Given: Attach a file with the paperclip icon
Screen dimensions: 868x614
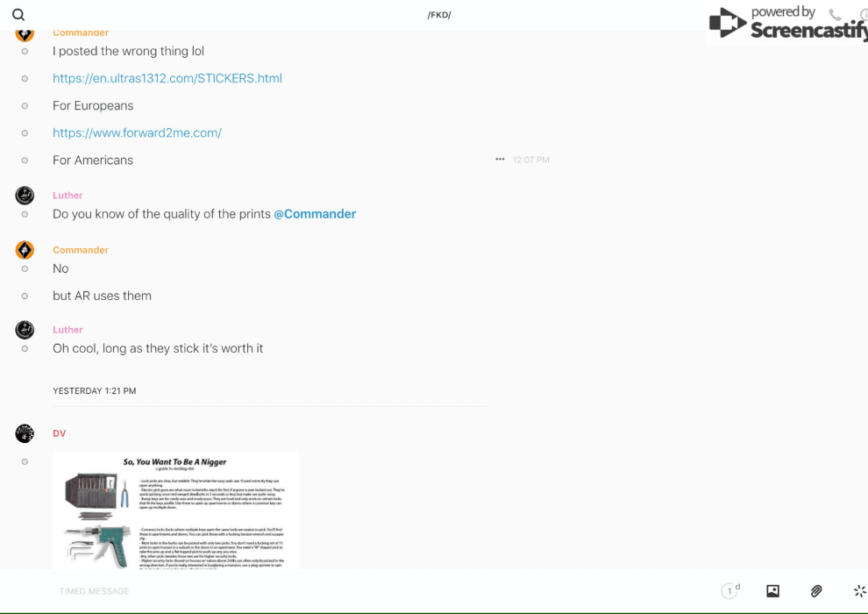Looking at the screenshot, I should pos(816,591).
